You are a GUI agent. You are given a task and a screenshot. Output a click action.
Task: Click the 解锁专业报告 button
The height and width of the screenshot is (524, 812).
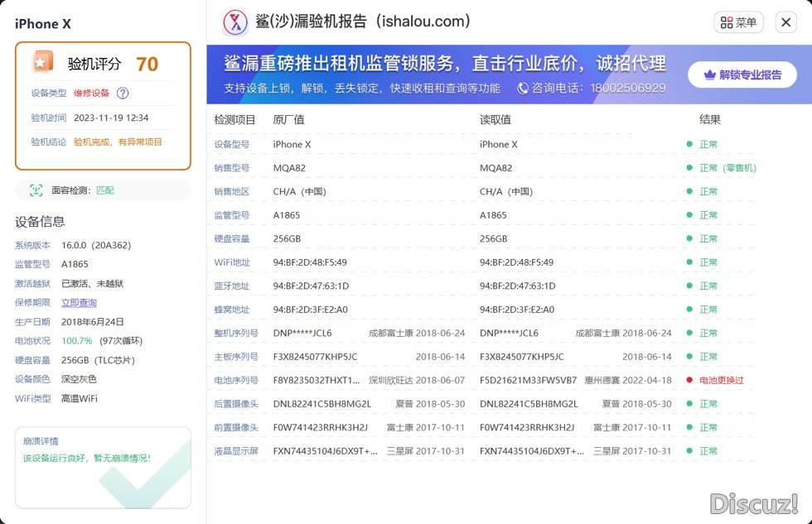[742, 75]
